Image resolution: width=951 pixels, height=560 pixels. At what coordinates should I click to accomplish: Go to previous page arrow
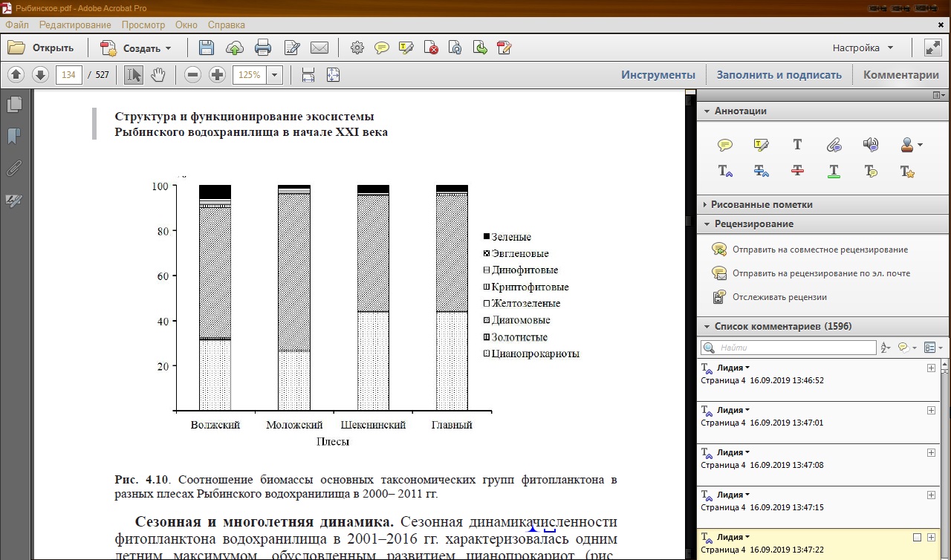click(x=17, y=75)
